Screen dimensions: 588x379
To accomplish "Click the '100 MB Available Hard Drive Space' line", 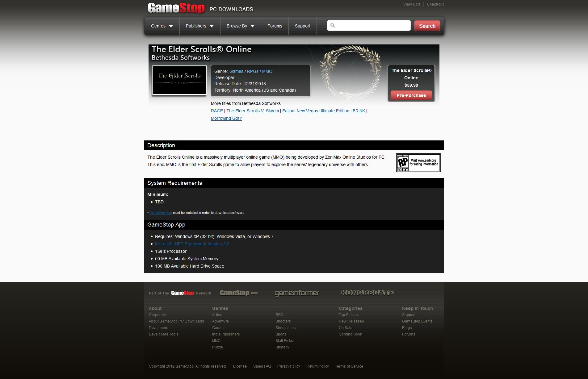I will point(190,266).
